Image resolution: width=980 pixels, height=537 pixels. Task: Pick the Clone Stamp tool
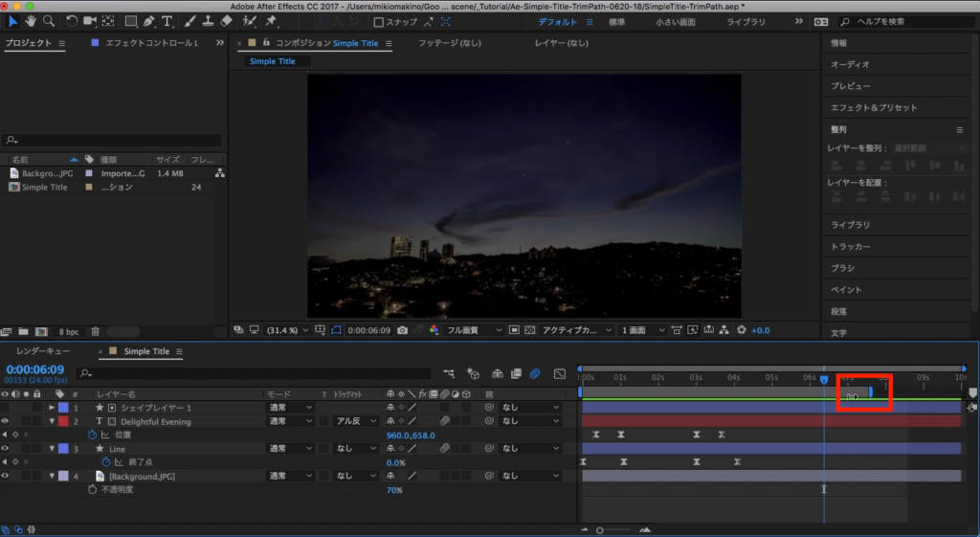pyautogui.click(x=207, y=21)
